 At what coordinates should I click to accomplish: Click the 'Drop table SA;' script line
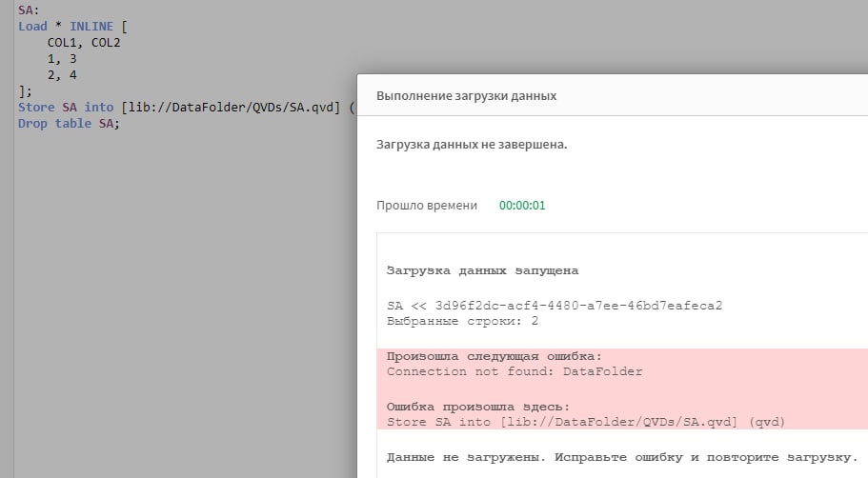69,124
